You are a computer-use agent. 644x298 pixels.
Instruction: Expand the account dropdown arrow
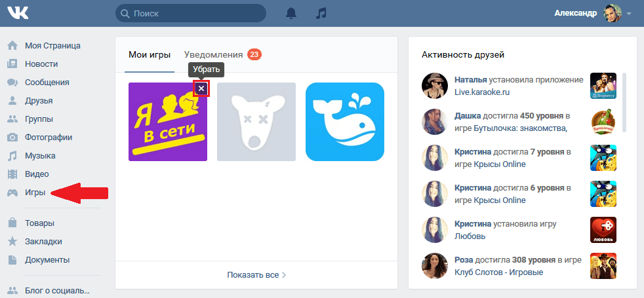629,14
